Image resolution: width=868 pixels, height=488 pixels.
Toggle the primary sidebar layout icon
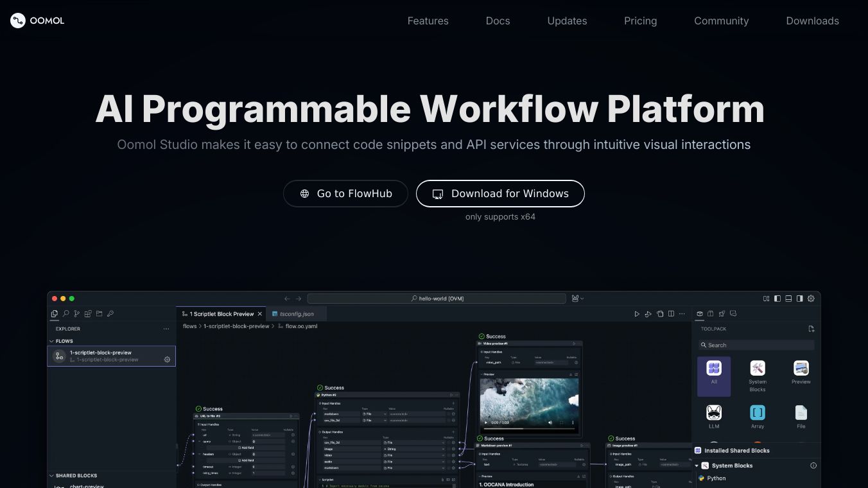click(x=777, y=299)
